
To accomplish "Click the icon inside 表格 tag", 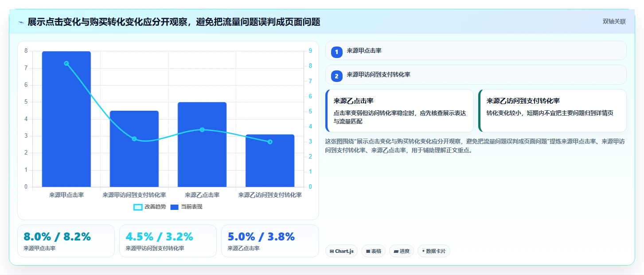I will [368, 251].
